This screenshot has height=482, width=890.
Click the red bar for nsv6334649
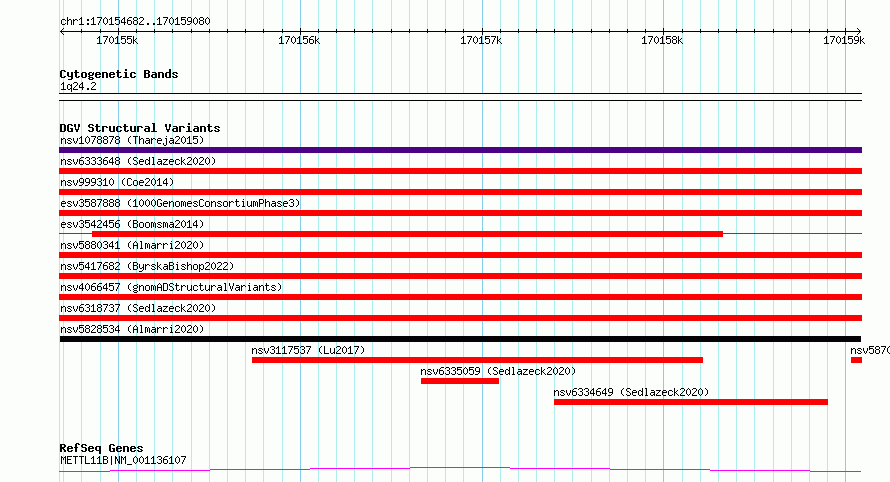point(691,402)
